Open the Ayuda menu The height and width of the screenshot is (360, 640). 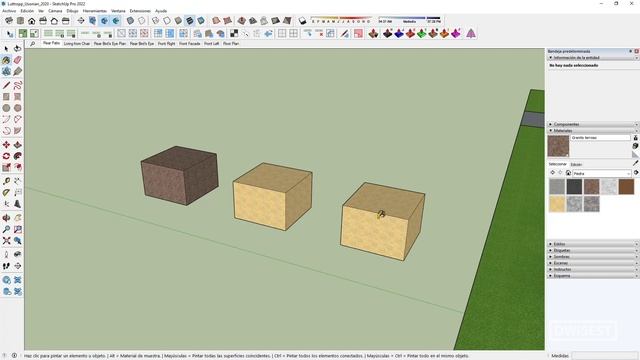coord(161,11)
